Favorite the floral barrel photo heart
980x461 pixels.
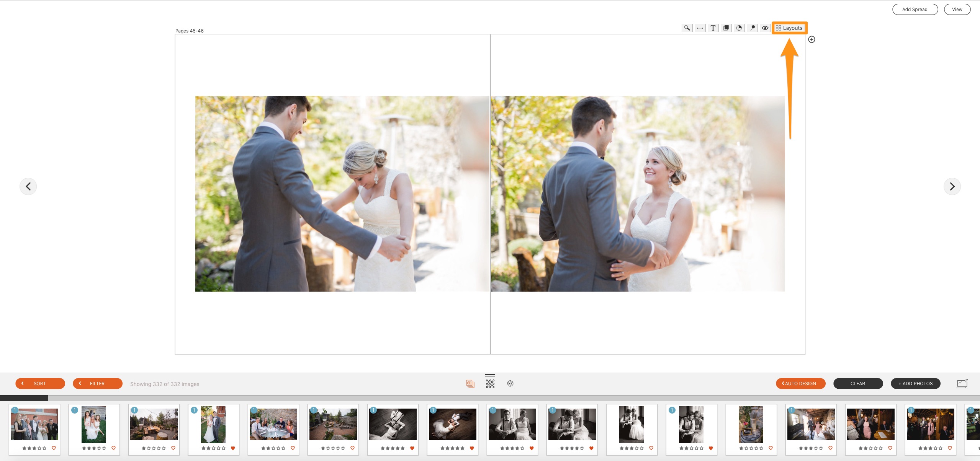pos(771,448)
